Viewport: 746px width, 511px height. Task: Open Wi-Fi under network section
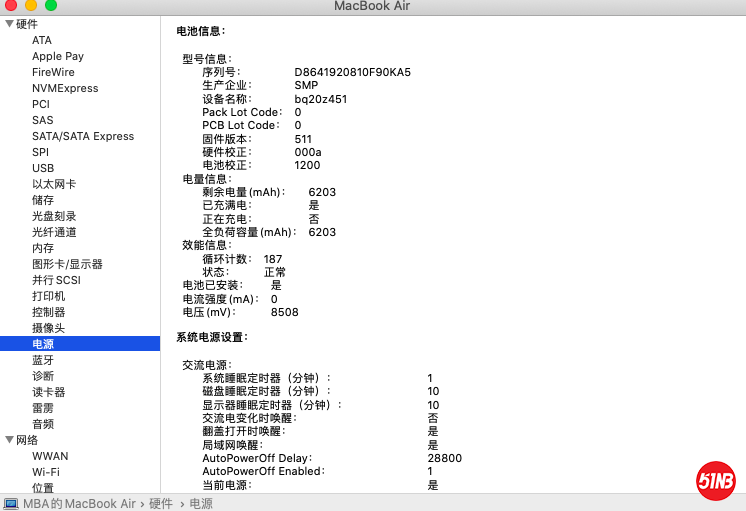pos(46,472)
